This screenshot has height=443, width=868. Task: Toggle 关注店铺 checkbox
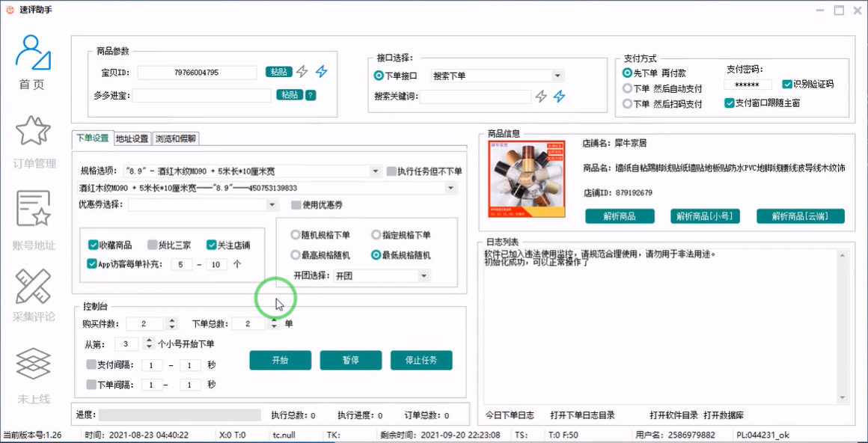coord(212,245)
